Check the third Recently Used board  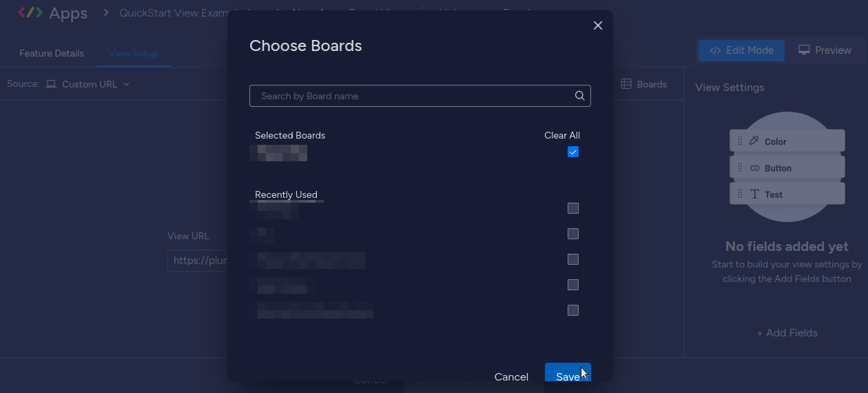coord(573,259)
